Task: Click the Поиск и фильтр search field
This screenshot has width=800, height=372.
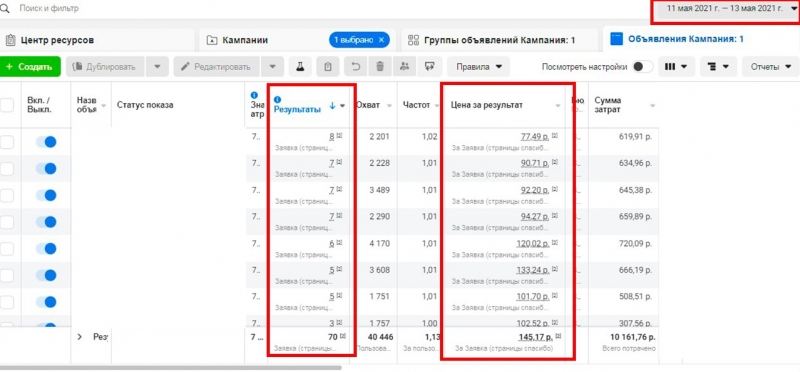Action: click(x=49, y=9)
